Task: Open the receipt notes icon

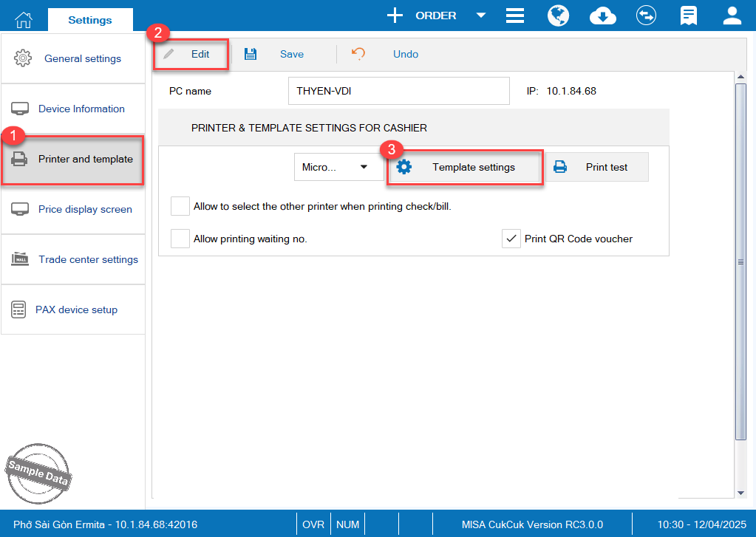Action: click(x=689, y=16)
